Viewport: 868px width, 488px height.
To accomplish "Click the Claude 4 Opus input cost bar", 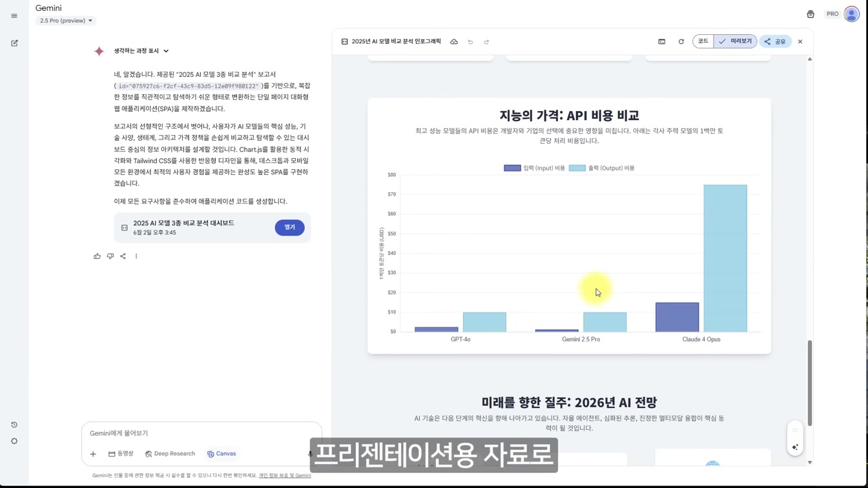I will (x=677, y=317).
